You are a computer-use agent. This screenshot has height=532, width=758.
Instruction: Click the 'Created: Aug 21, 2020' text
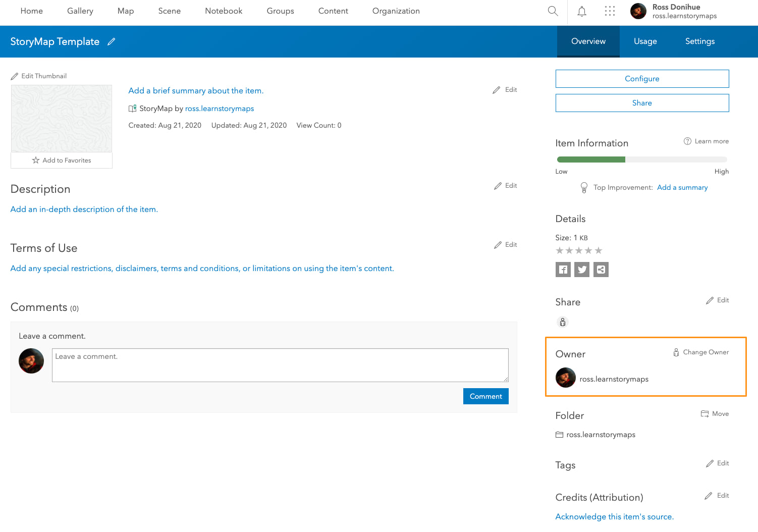click(165, 125)
